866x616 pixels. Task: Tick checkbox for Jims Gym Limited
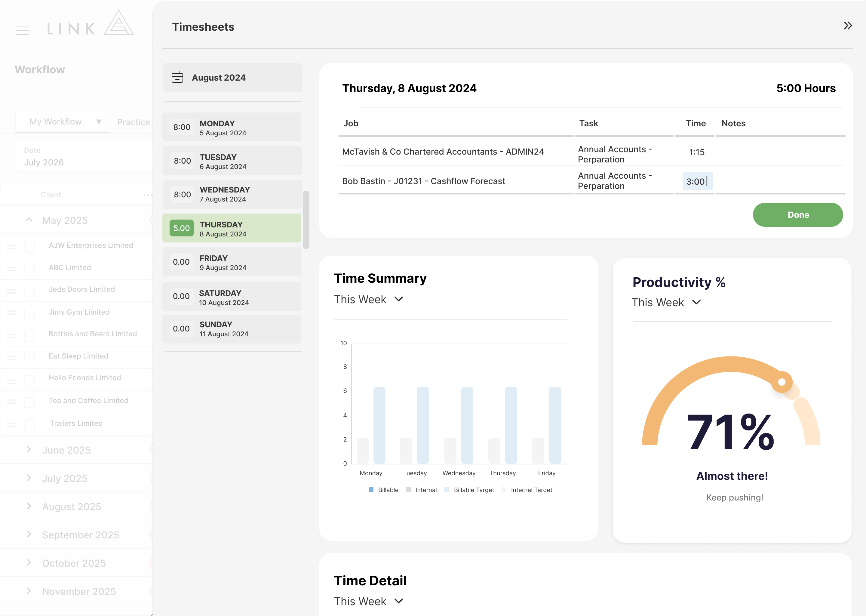tap(29, 313)
